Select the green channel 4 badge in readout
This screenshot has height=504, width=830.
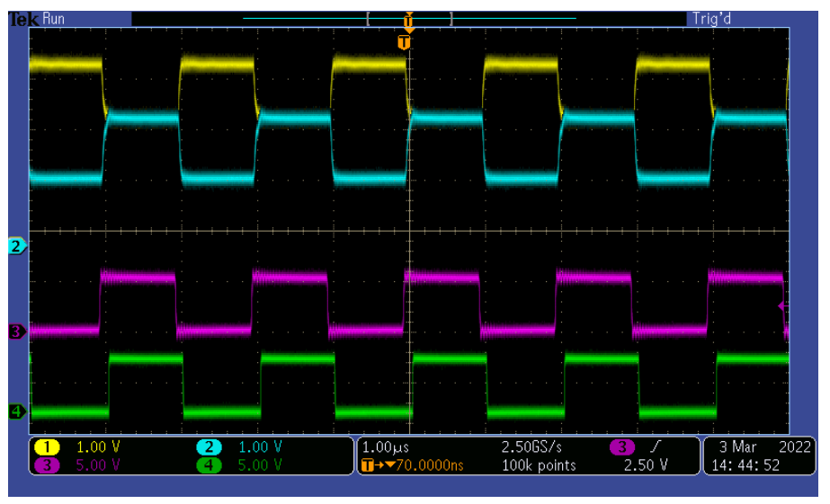tap(209, 464)
